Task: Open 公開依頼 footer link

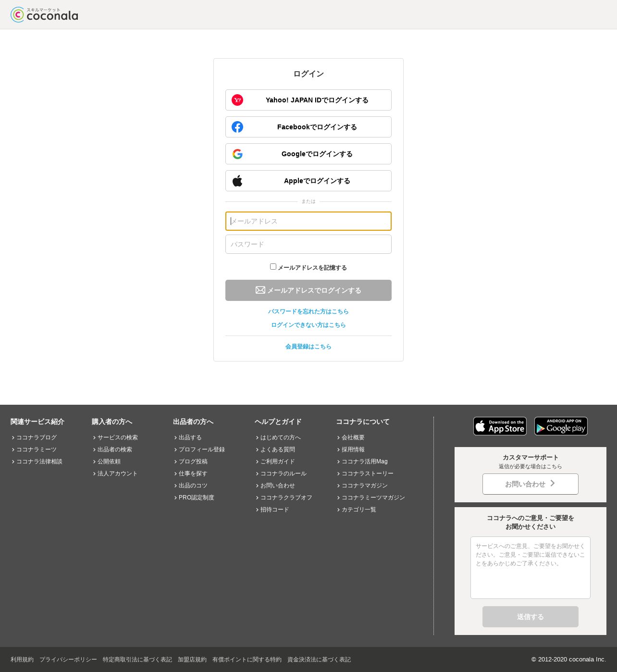Action: coord(109,461)
